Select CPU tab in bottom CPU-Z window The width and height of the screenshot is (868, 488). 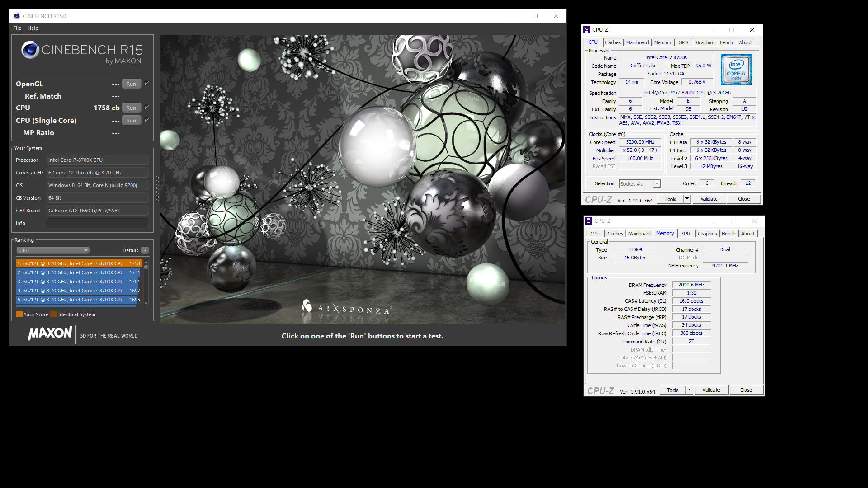point(595,234)
